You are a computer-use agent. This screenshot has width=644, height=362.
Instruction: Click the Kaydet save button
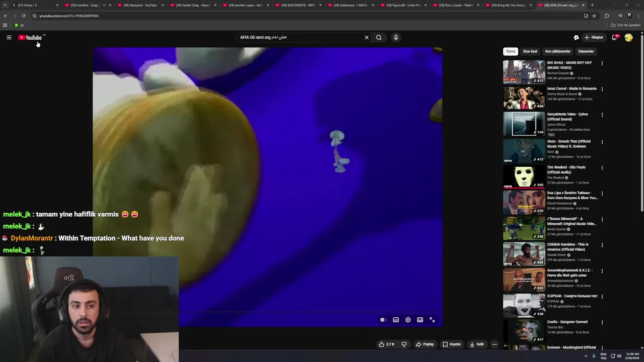452,344
